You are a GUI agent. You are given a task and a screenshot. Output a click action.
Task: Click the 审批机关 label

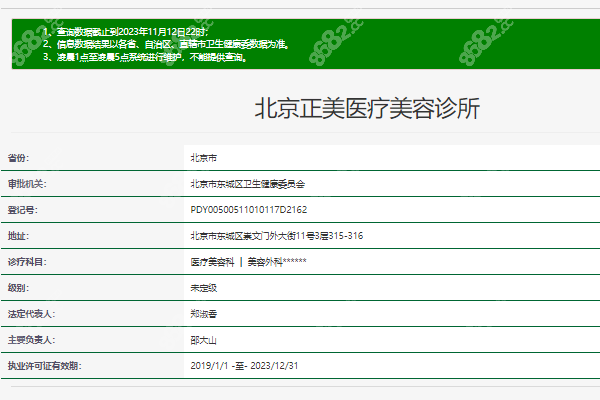[x=27, y=184]
